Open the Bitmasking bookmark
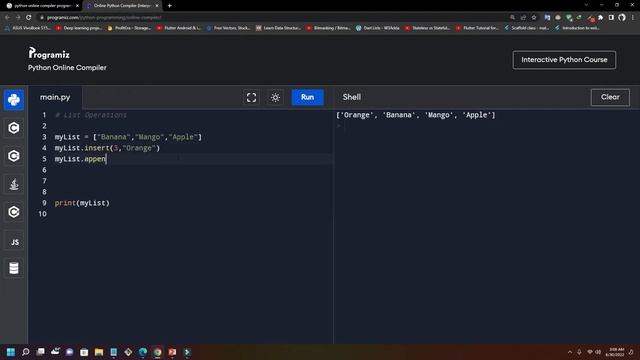 coord(328,28)
